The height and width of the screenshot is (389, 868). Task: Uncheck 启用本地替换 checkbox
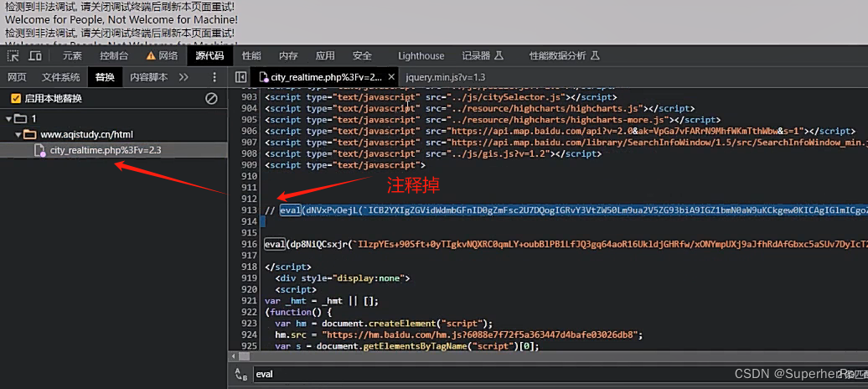coord(15,99)
